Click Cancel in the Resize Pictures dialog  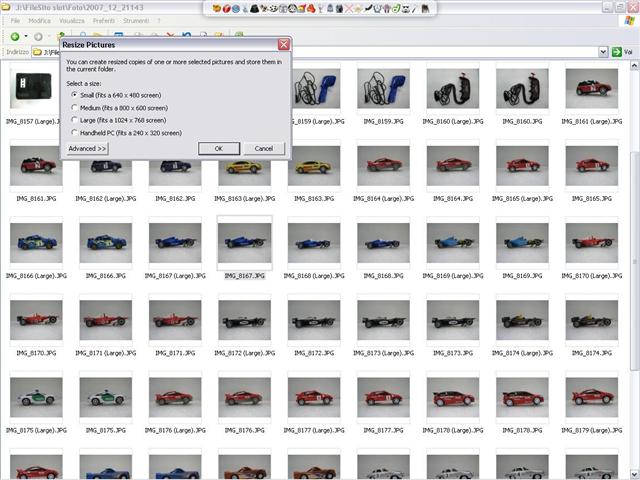(x=264, y=149)
